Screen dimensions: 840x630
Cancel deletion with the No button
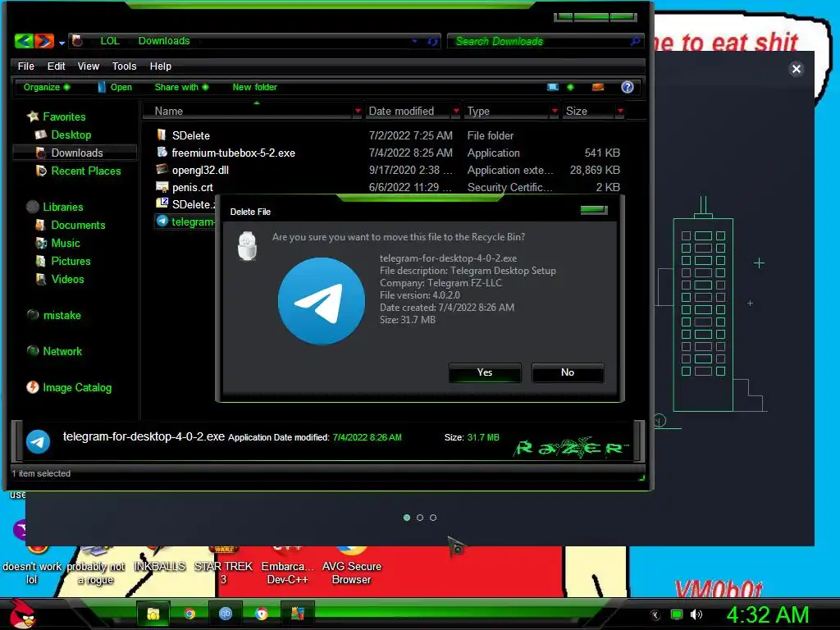pos(568,372)
